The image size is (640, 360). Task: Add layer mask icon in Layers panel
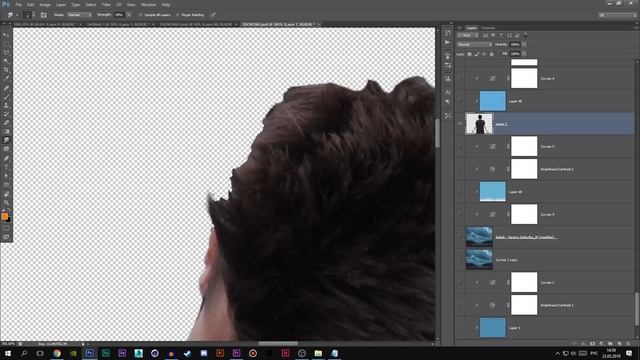pyautogui.click(x=592, y=344)
